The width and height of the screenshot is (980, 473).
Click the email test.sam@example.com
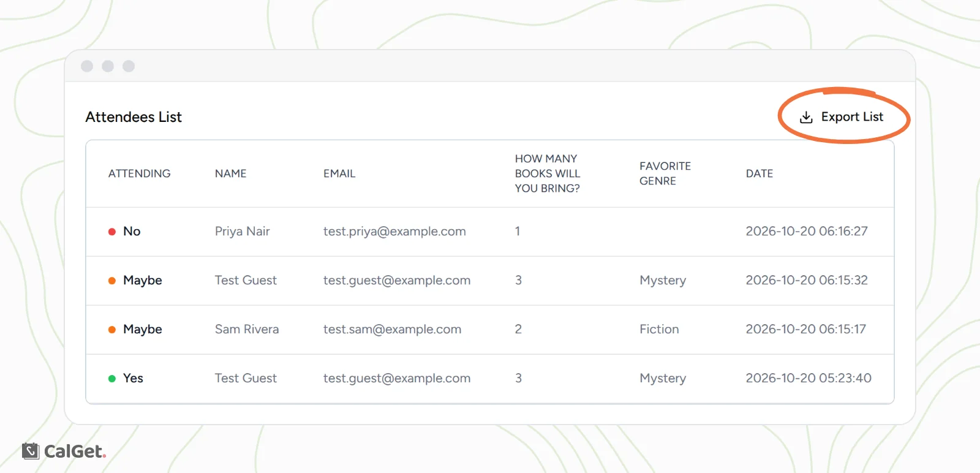(x=393, y=330)
